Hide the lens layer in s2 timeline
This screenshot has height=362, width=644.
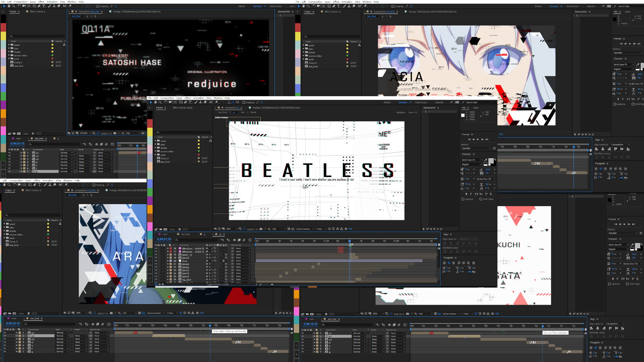tap(156, 261)
